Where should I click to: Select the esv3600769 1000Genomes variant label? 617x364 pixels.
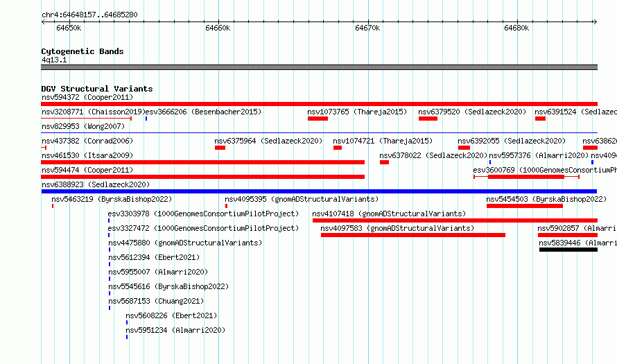click(545, 170)
